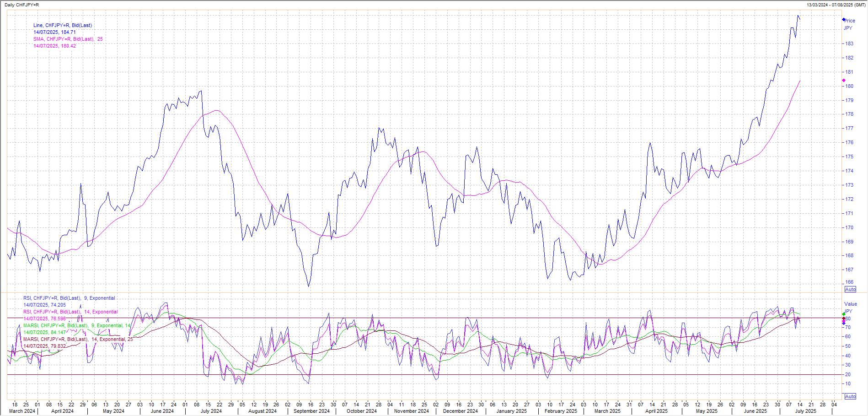Click the July 2025 label on time axis
The image size is (868, 416).
(805, 411)
